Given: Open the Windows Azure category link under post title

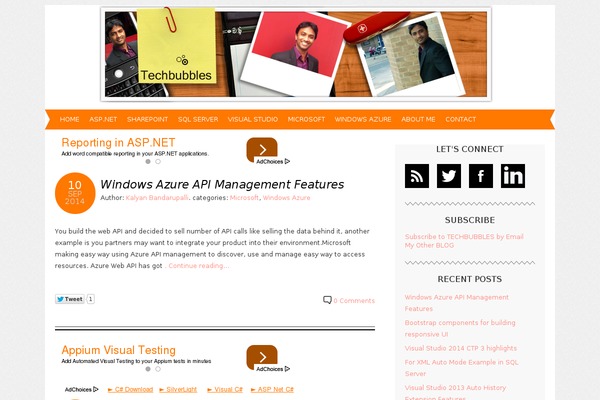Looking at the screenshot, I should pyautogui.click(x=286, y=198).
